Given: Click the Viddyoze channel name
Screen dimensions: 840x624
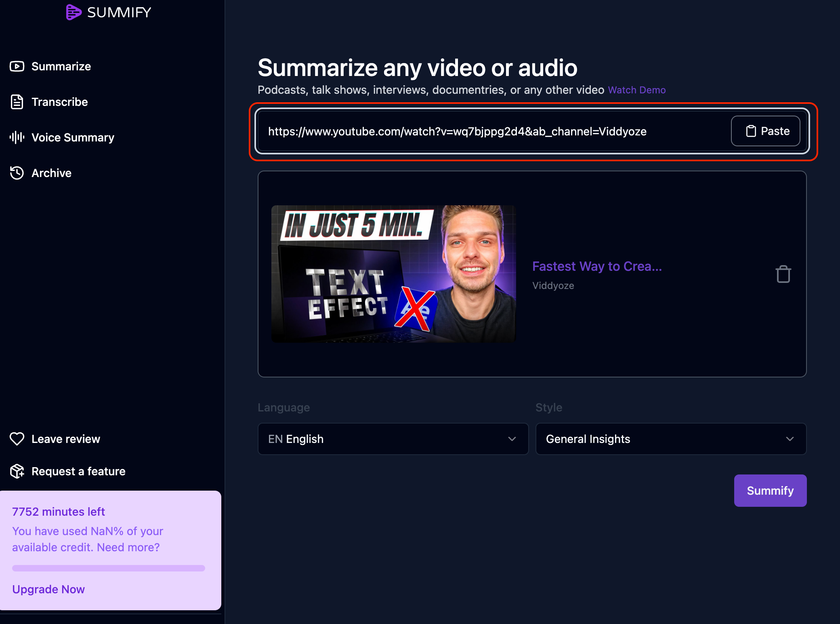Looking at the screenshot, I should tap(553, 285).
